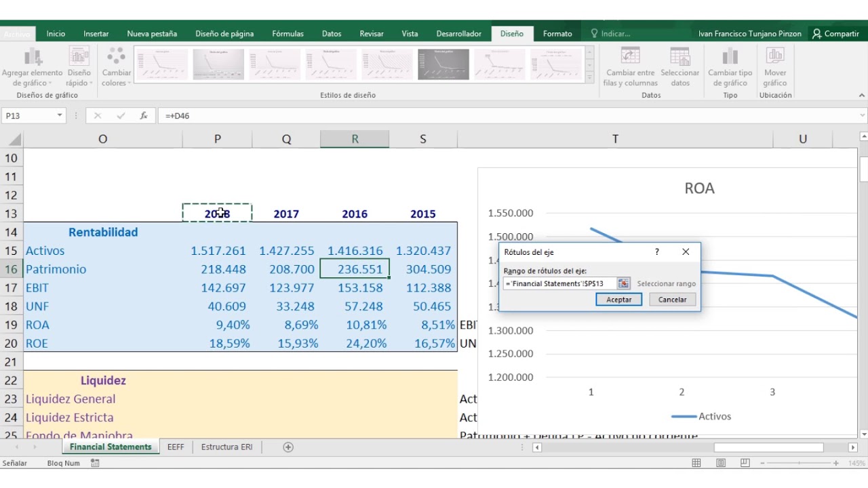Viewport: 868px width, 488px height.
Task: Switch to Page Break Preview icon
Action: (745, 463)
